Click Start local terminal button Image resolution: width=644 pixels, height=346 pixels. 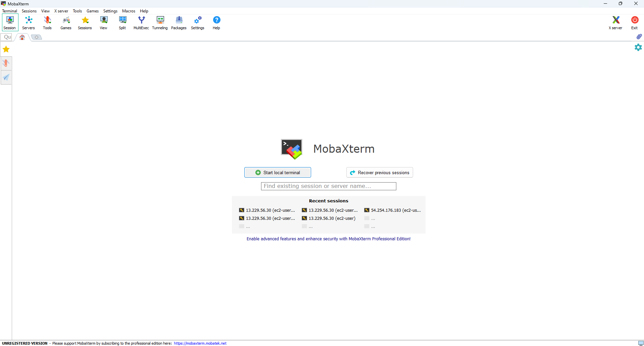coord(278,172)
